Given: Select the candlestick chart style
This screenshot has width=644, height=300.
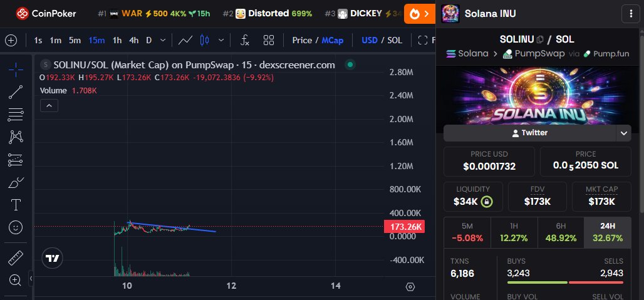Looking at the screenshot, I should coord(204,40).
